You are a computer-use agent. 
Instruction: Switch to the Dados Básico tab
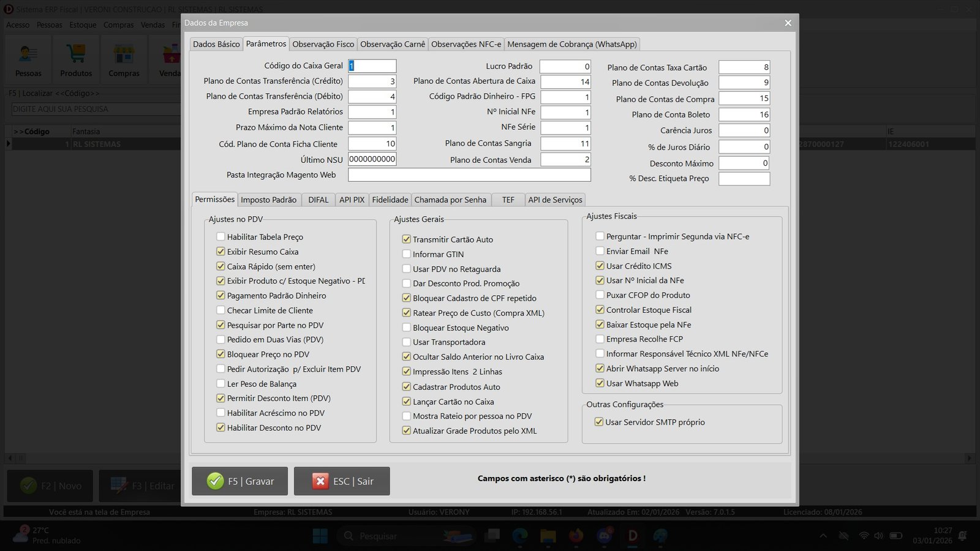pyautogui.click(x=216, y=44)
